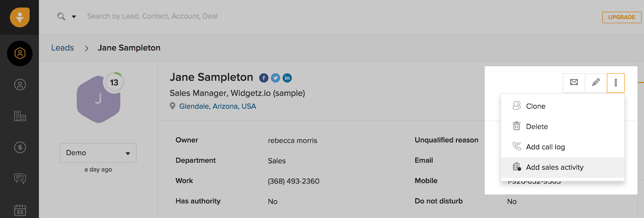644x218 pixels.
Task: Open the calendar icon in sidebar
Action: tap(20, 210)
